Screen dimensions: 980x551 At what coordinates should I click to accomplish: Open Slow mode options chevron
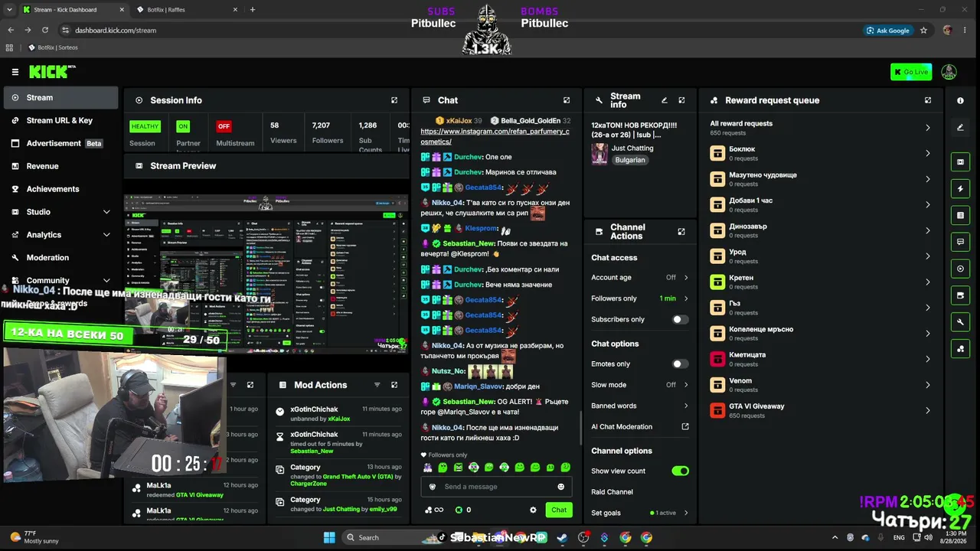[686, 385]
